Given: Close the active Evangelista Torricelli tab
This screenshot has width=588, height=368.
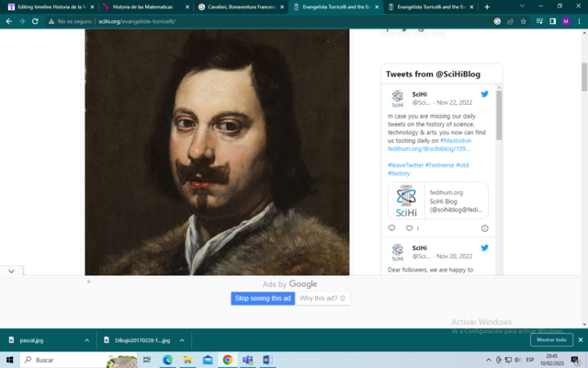Looking at the screenshot, I should [x=377, y=7].
